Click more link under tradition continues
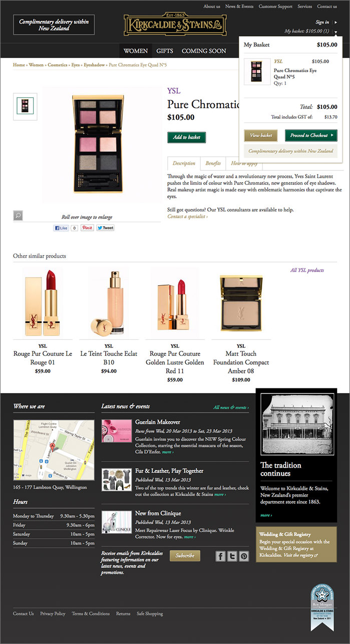Viewport: 350px width, 644px height. [x=266, y=515]
